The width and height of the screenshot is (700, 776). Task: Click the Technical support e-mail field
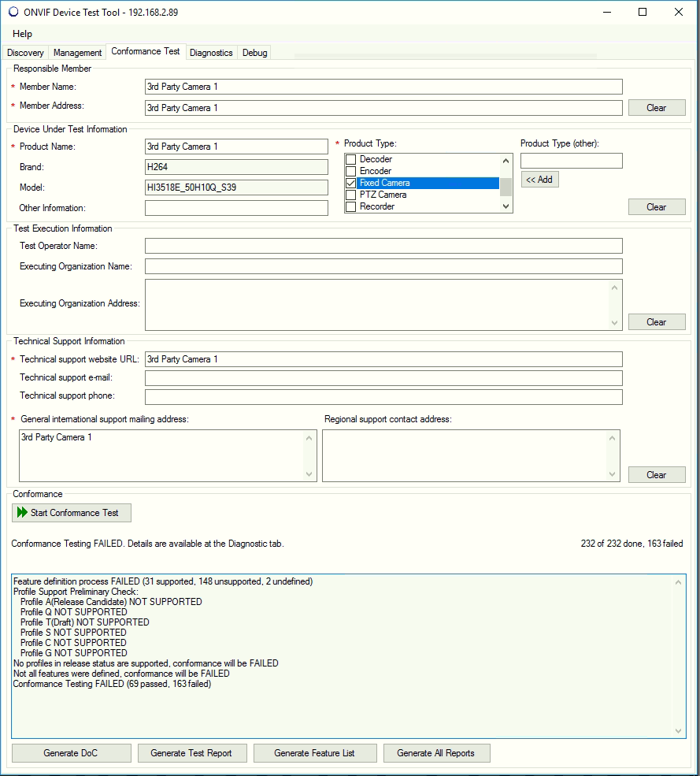point(383,378)
